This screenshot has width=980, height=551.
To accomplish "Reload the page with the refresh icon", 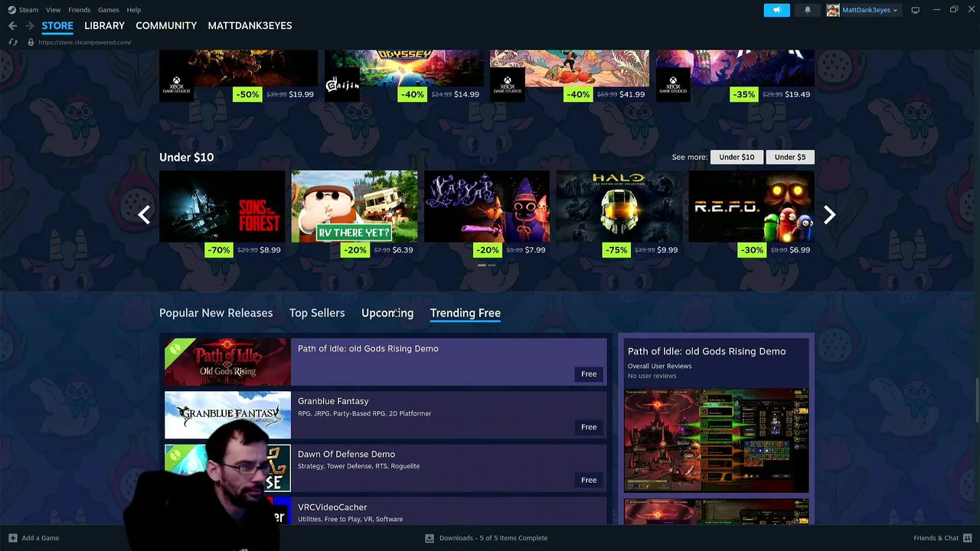I will tap(13, 42).
